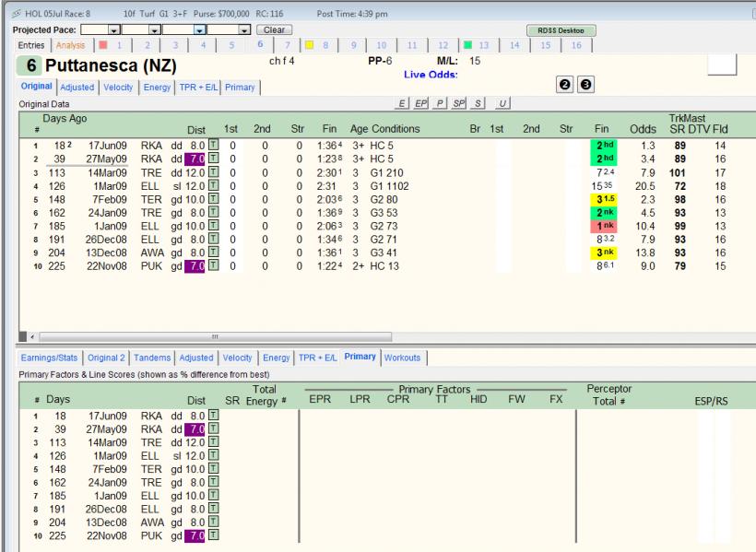Open the upper Energy tab
Viewport: 756px width, 552px height.
coord(157,88)
